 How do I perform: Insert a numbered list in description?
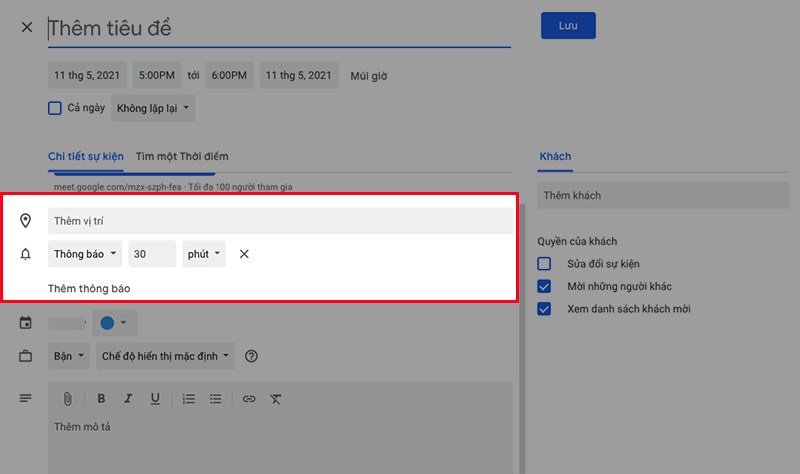189,399
